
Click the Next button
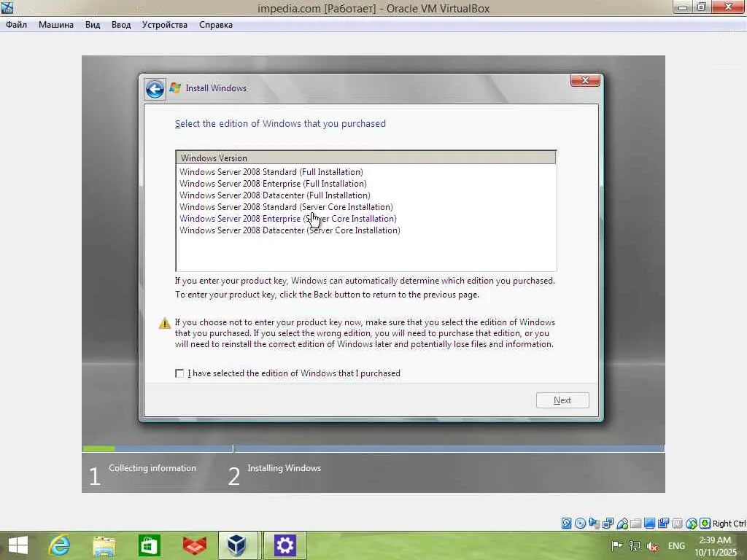tap(562, 400)
